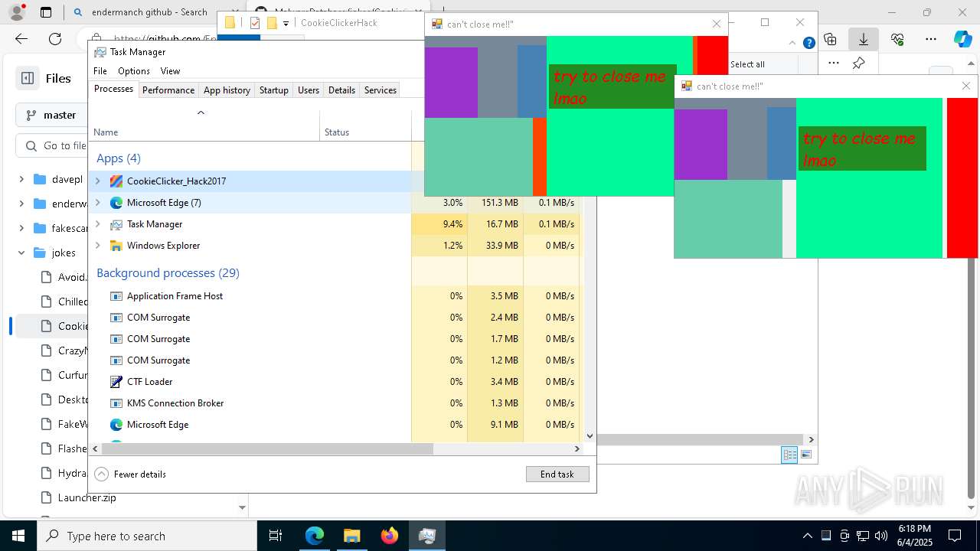Open Task Manager File menu

click(100, 71)
